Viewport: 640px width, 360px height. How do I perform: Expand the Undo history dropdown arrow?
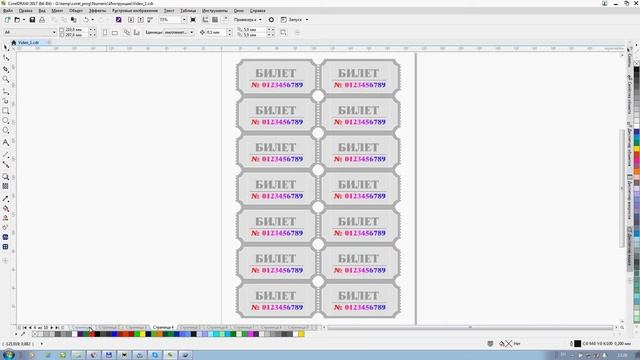(x=93, y=20)
